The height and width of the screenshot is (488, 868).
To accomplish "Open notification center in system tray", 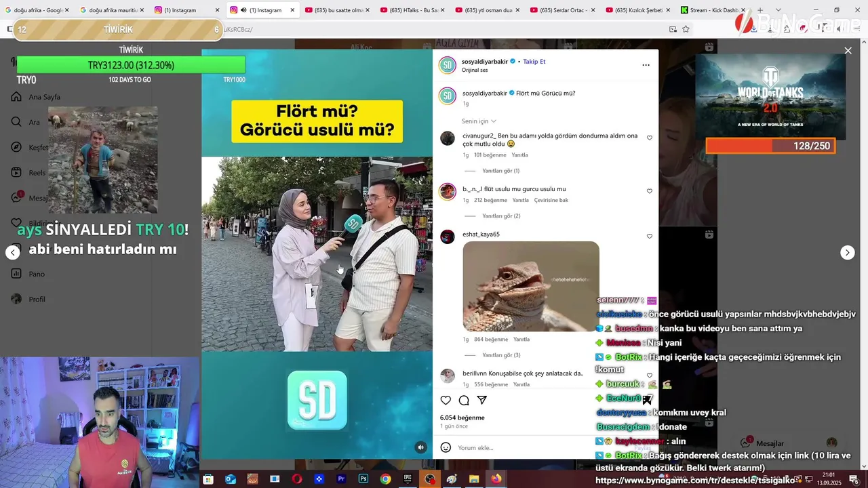I will coord(854,479).
